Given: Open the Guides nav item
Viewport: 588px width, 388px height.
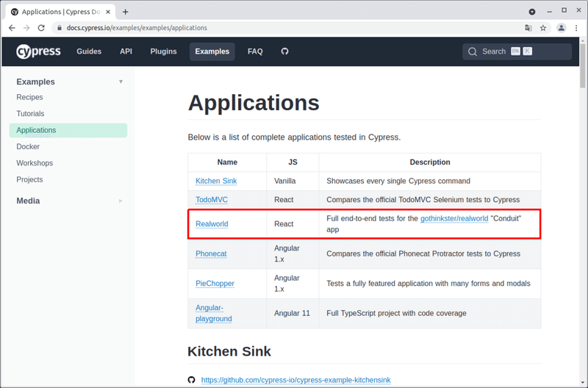Looking at the screenshot, I should (89, 51).
